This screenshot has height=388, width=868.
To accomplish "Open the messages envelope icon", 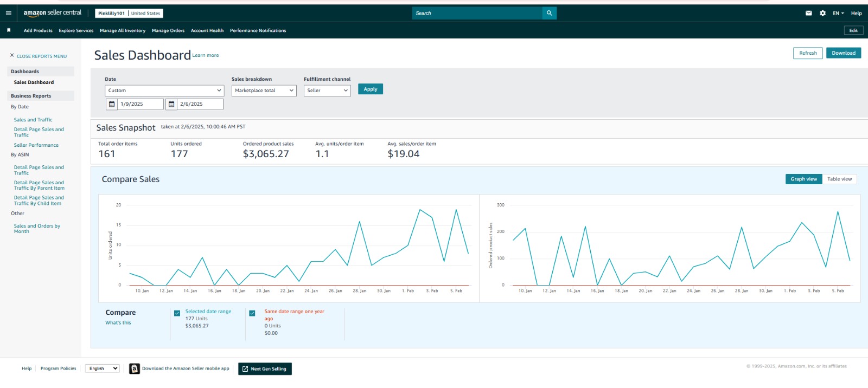I will 808,13.
